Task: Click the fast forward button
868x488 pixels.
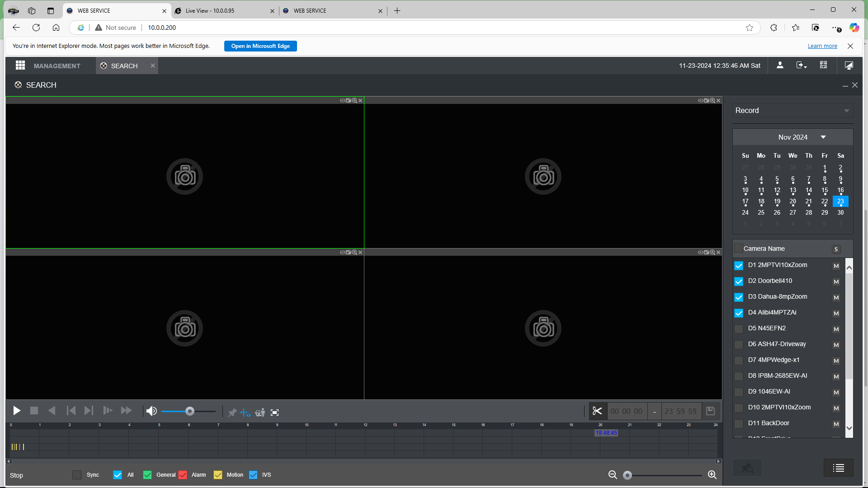Action: 126,411
